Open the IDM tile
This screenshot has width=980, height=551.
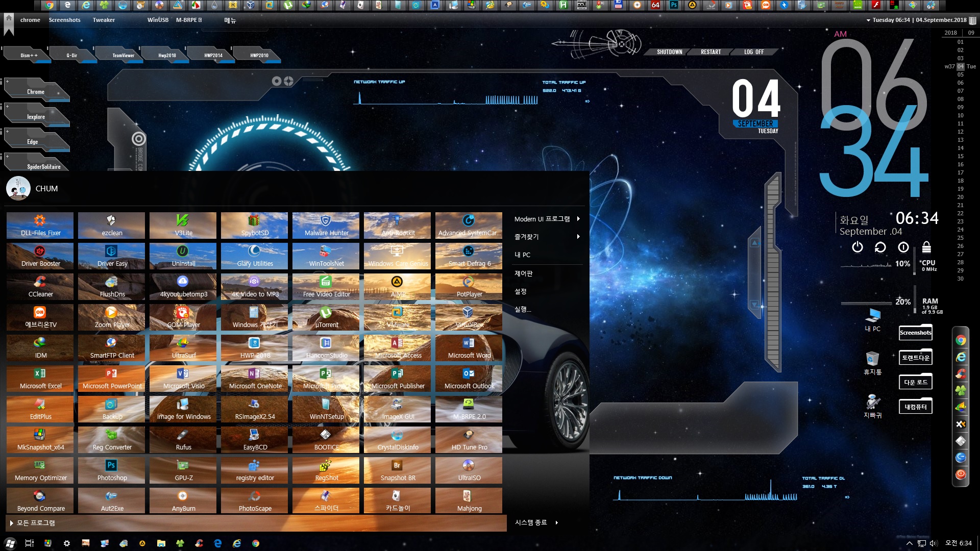[40, 348]
